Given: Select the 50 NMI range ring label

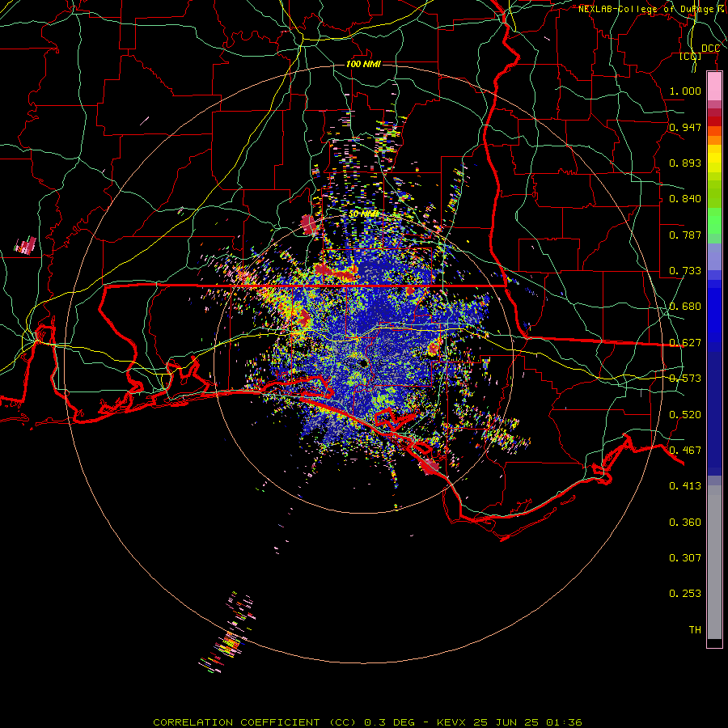Looking at the screenshot, I should (363, 214).
